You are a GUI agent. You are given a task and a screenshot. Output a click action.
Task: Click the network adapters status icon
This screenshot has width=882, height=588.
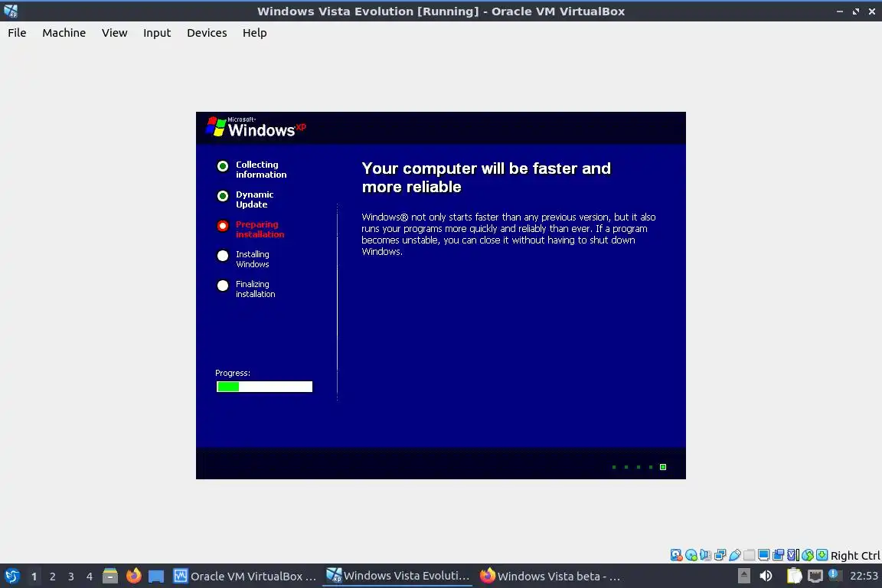coord(720,555)
